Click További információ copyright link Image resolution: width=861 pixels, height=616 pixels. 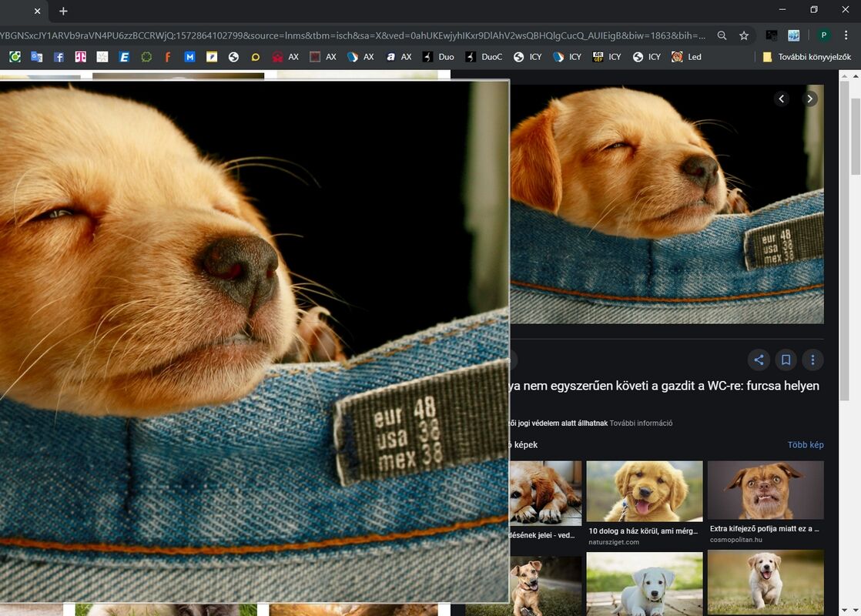[x=641, y=423]
